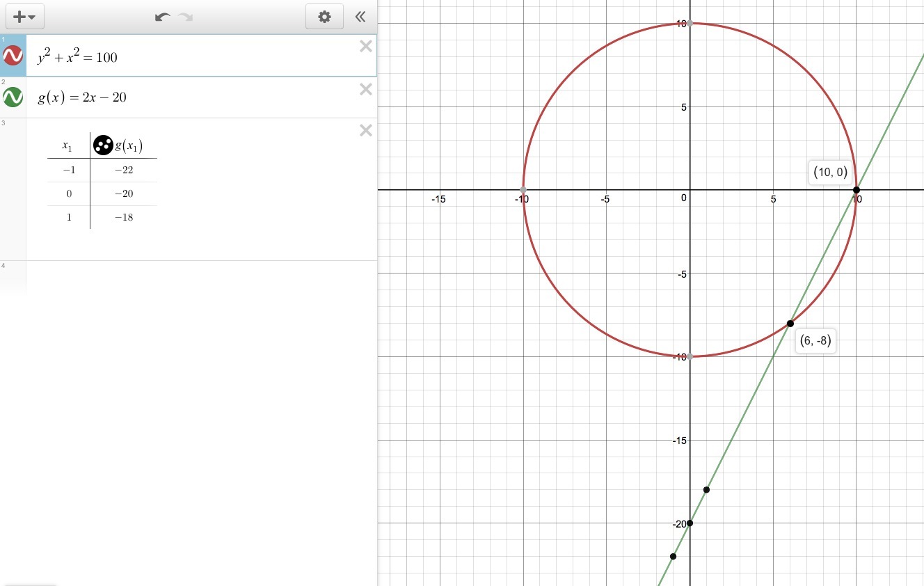The width and height of the screenshot is (924, 586).
Task: Select table cell with x value −1
Action: 68,170
